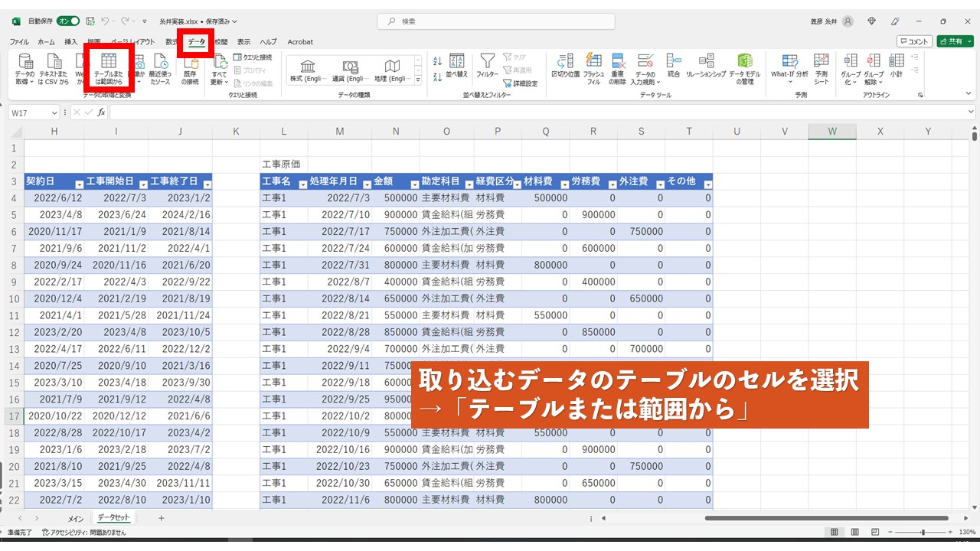
Task: Expand the Name Box dropdown
Action: (54, 112)
